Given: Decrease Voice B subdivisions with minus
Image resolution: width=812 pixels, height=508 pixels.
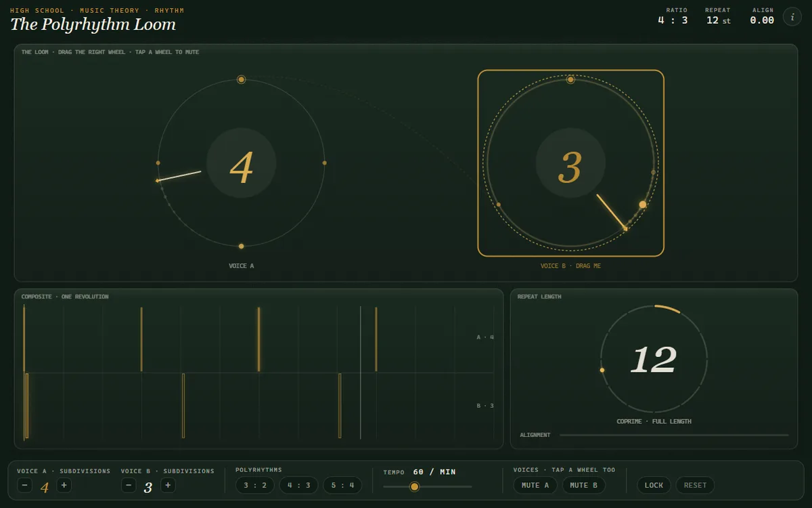Looking at the screenshot, I should pyautogui.click(x=129, y=485).
